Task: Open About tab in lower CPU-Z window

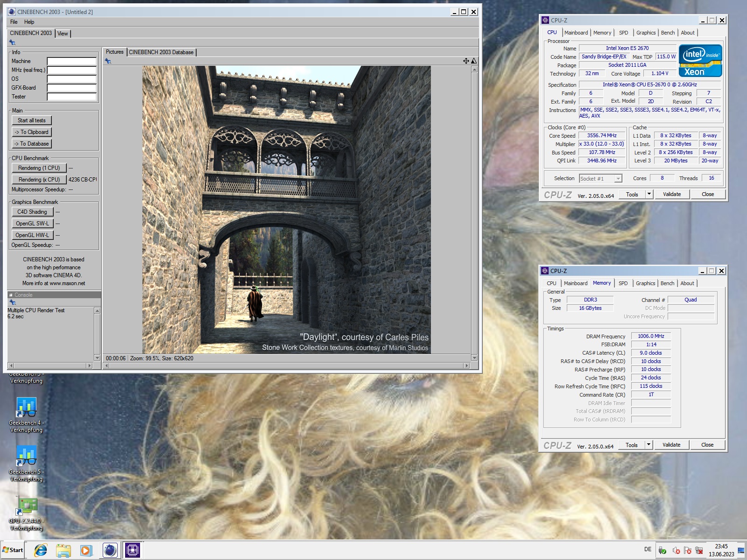Action: click(x=687, y=283)
